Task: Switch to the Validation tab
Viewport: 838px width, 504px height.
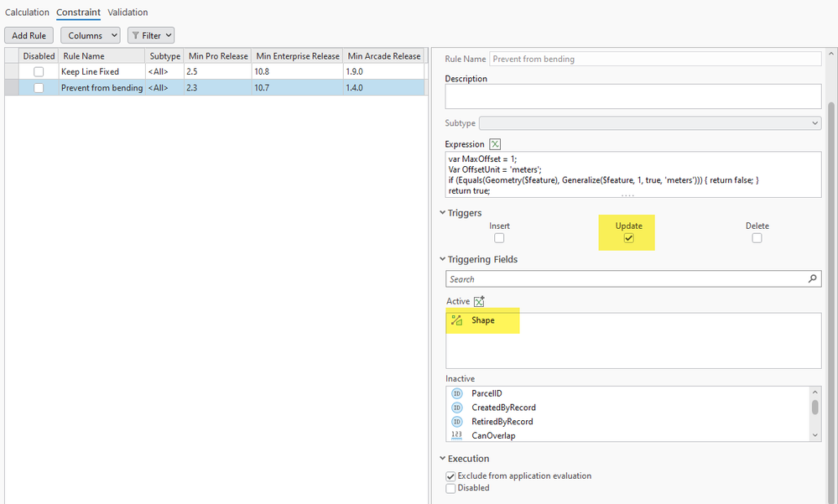Action: [128, 12]
